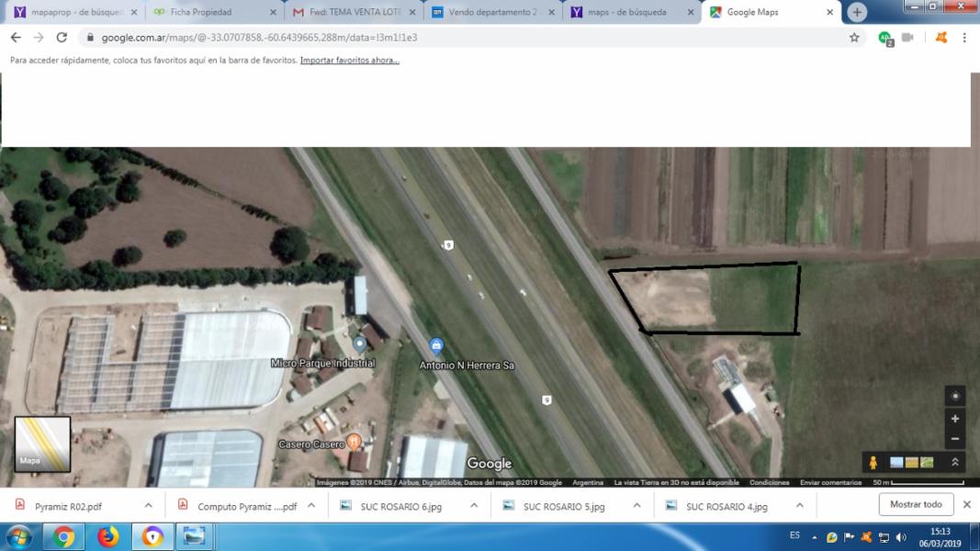The height and width of the screenshot is (551, 980).
Task: Open the Condiciones link on the map
Action: (769, 482)
